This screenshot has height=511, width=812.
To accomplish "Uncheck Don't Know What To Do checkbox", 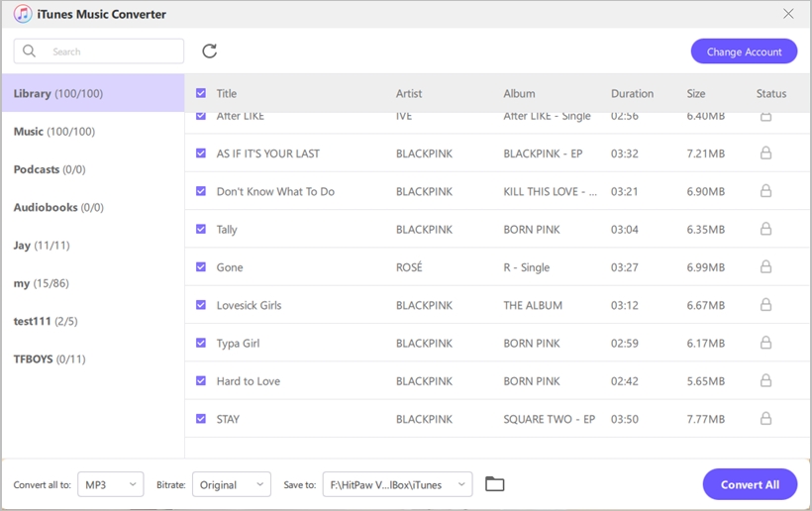I will [x=201, y=191].
